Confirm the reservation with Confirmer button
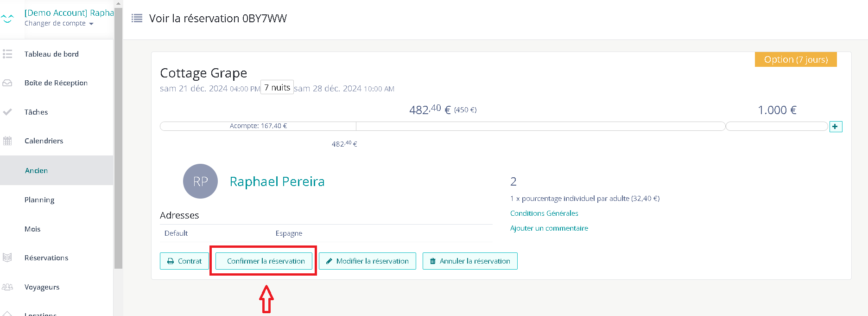The image size is (868, 316). tap(264, 261)
